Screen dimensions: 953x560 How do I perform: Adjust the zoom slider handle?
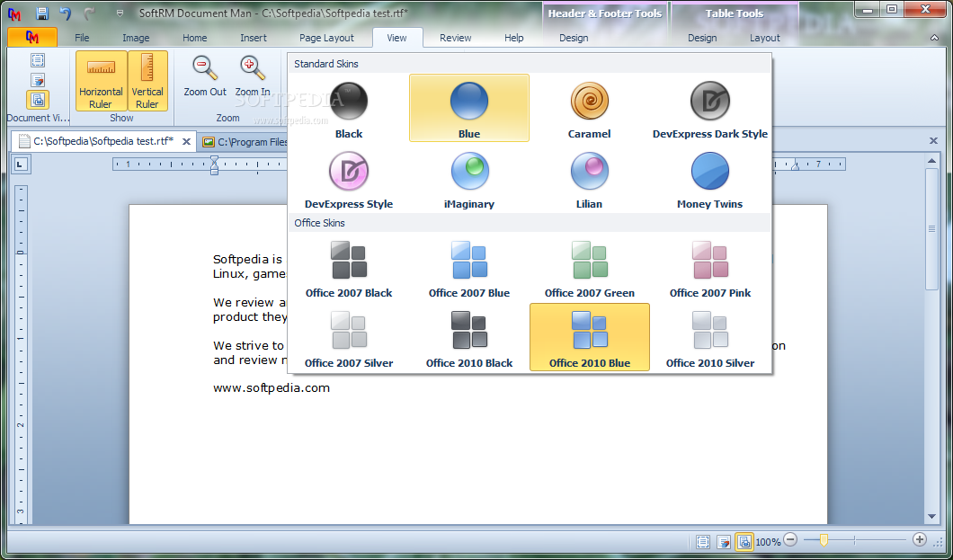824,539
